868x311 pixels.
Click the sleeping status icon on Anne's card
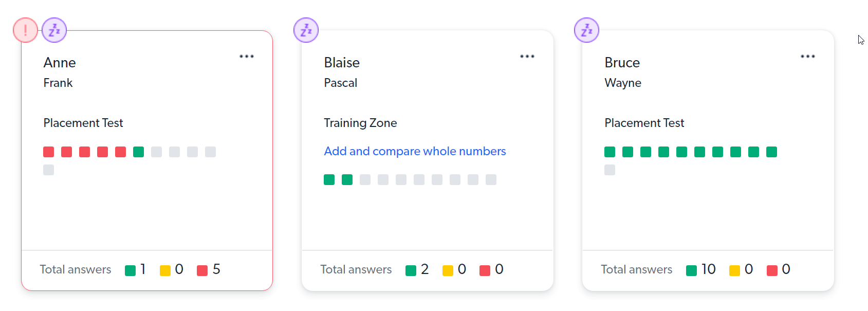click(54, 30)
